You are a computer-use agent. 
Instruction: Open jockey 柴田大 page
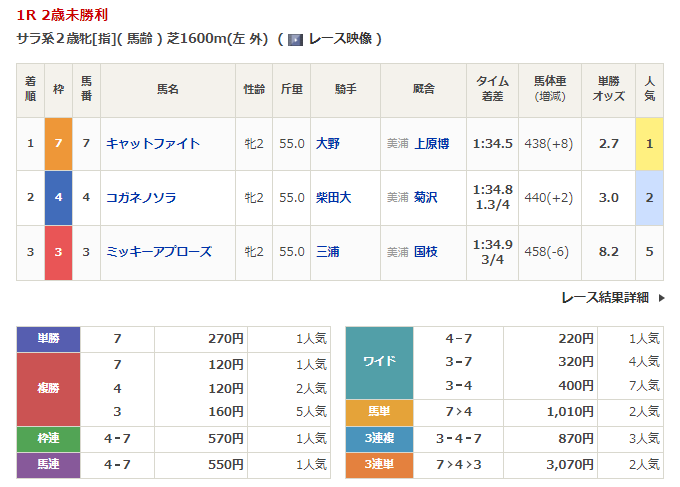[x=333, y=198]
